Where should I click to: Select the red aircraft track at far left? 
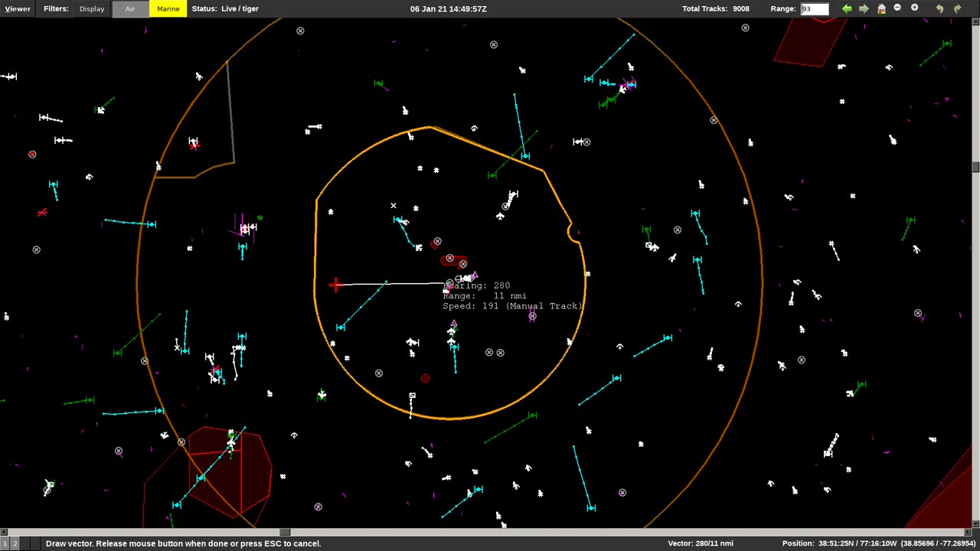(x=41, y=212)
